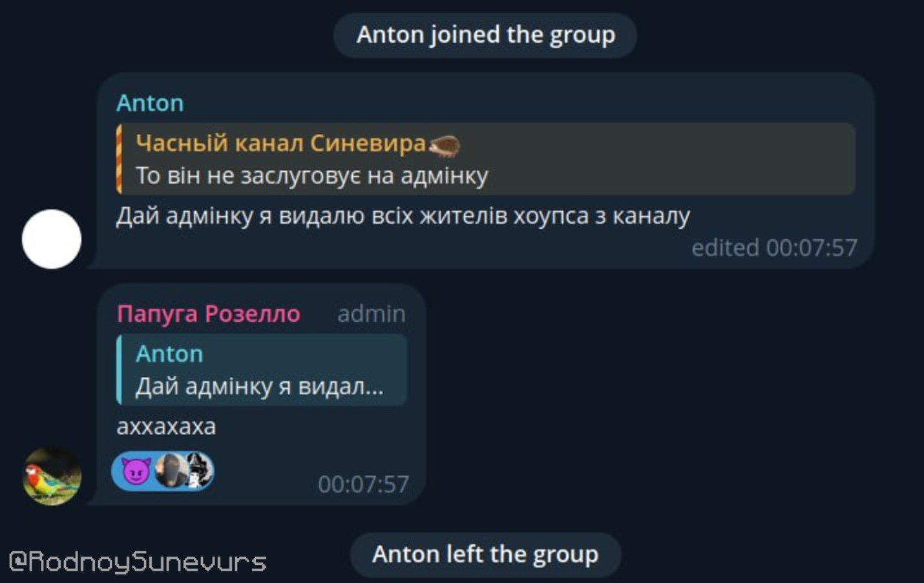Click the purple devil emoji reaction
The height and width of the screenshot is (583, 924).
(136, 471)
